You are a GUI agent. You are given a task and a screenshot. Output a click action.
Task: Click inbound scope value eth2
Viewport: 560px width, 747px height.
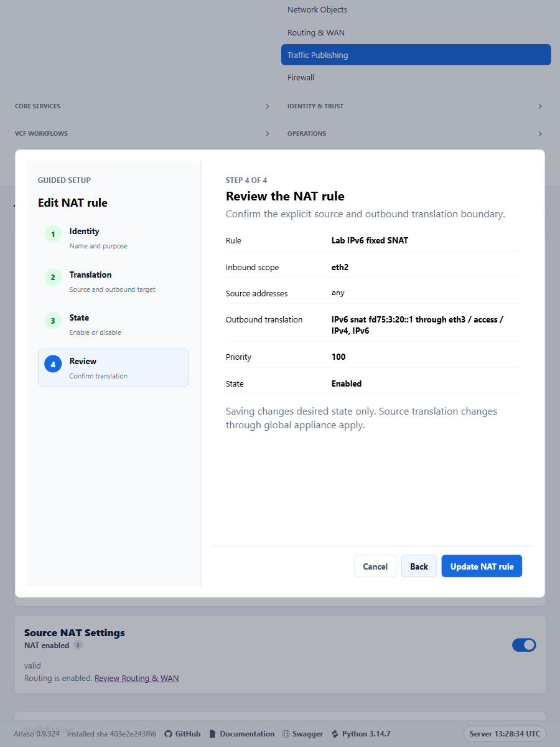click(x=340, y=267)
